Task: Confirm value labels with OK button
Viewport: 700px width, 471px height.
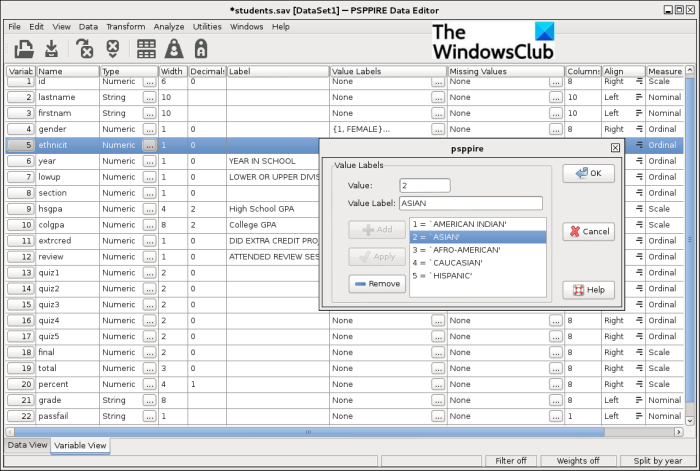Action: point(588,173)
